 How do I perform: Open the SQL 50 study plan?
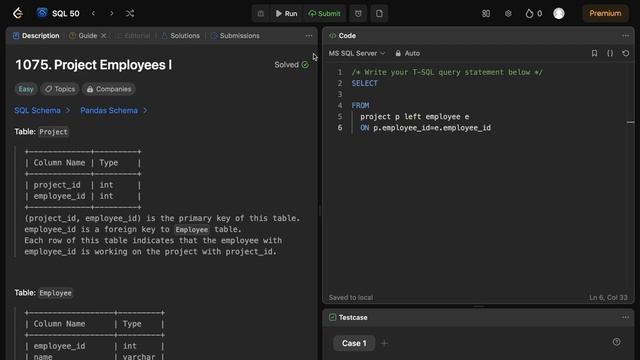coord(58,13)
